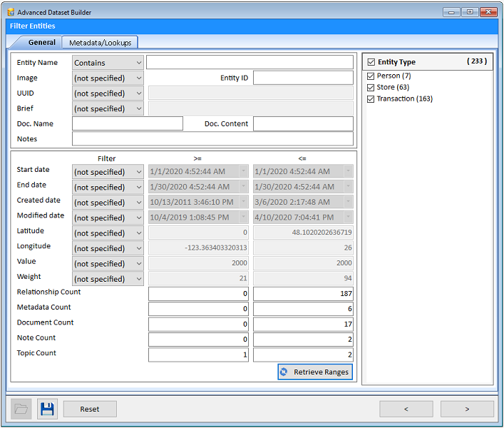Screen dimensions: 504x428
Task: Click the Notes input field
Action: coord(212,139)
